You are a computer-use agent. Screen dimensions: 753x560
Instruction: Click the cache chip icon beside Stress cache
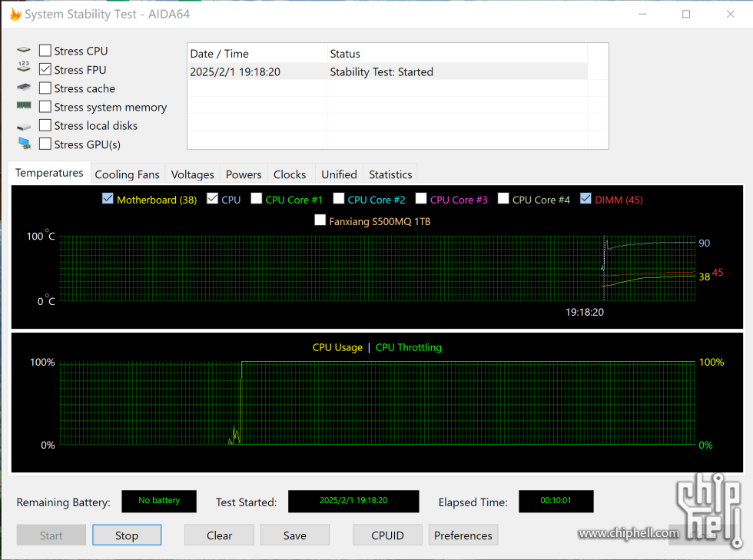click(24, 88)
